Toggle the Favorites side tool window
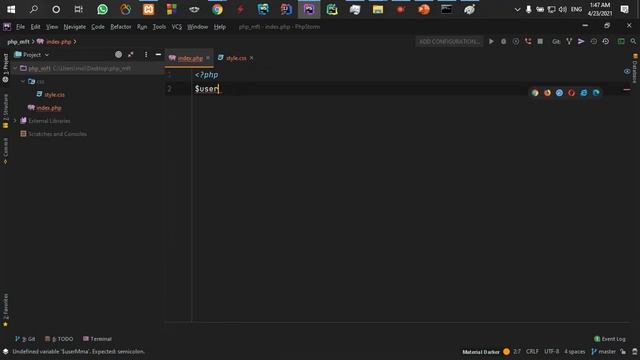The image size is (640, 360). (x=5, y=310)
